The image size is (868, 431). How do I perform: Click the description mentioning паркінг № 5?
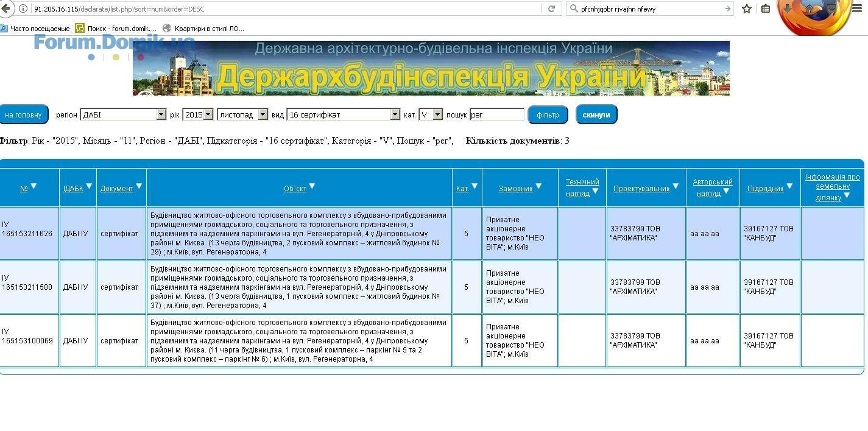point(299,341)
